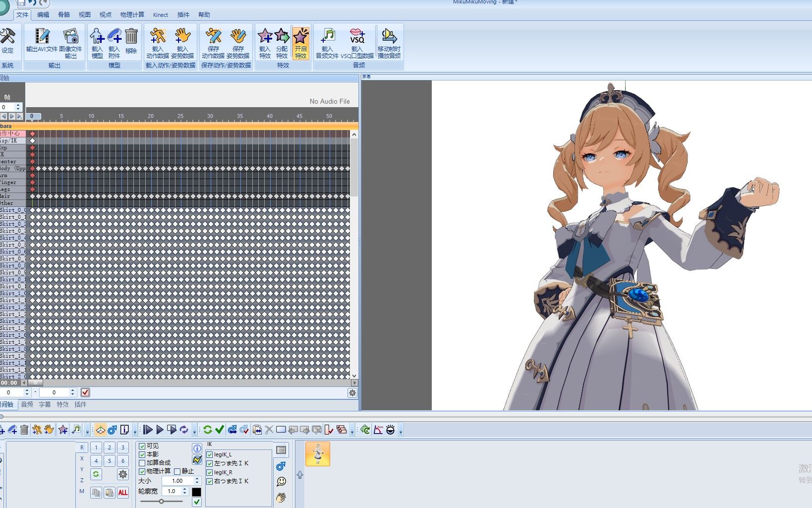Switch to the 字幕 tab
This screenshot has width=812, height=508.
point(45,404)
